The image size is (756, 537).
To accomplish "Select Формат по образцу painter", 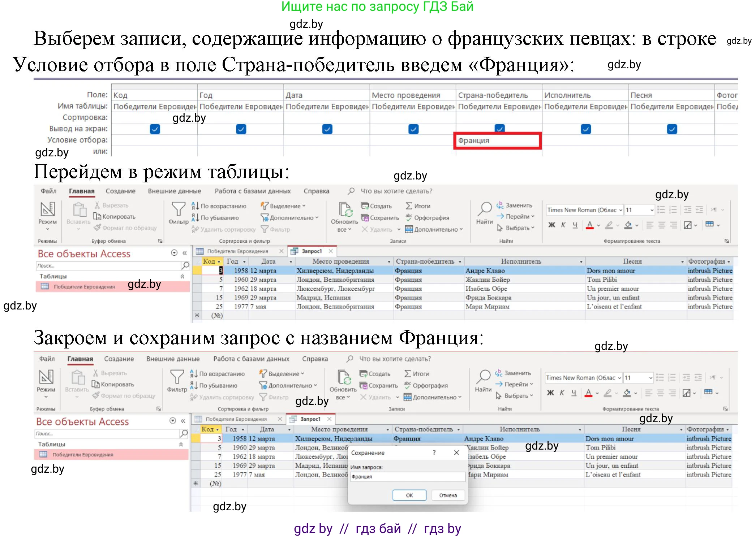I will click(125, 228).
